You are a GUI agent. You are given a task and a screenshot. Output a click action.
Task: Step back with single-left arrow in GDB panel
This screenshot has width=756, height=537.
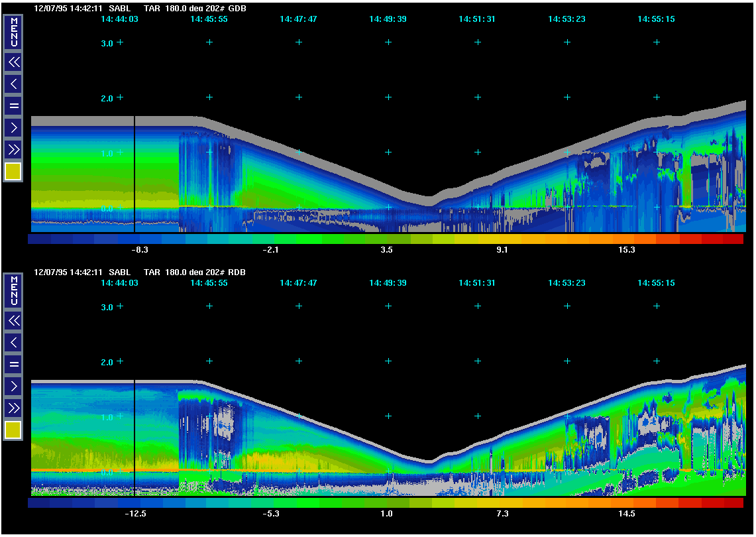(13, 84)
